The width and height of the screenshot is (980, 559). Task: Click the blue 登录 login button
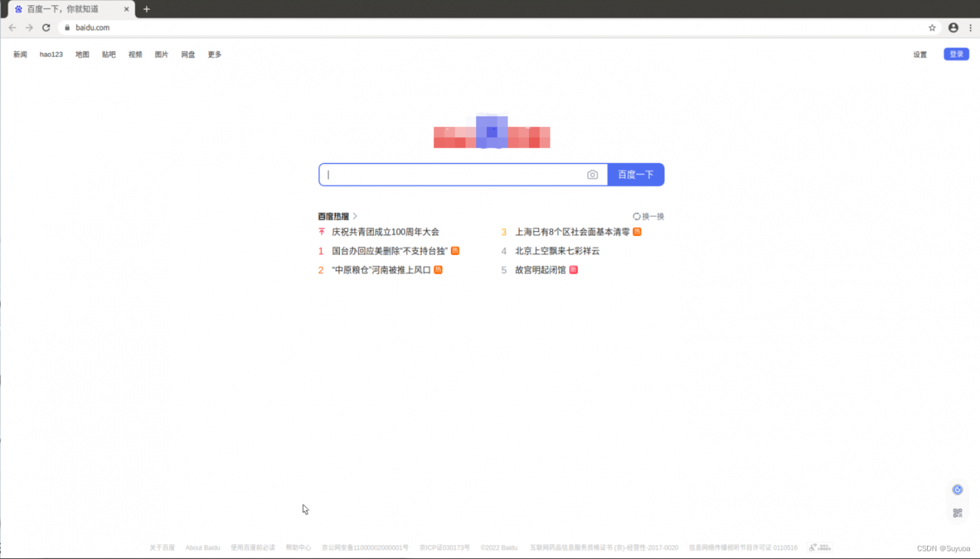tap(956, 54)
